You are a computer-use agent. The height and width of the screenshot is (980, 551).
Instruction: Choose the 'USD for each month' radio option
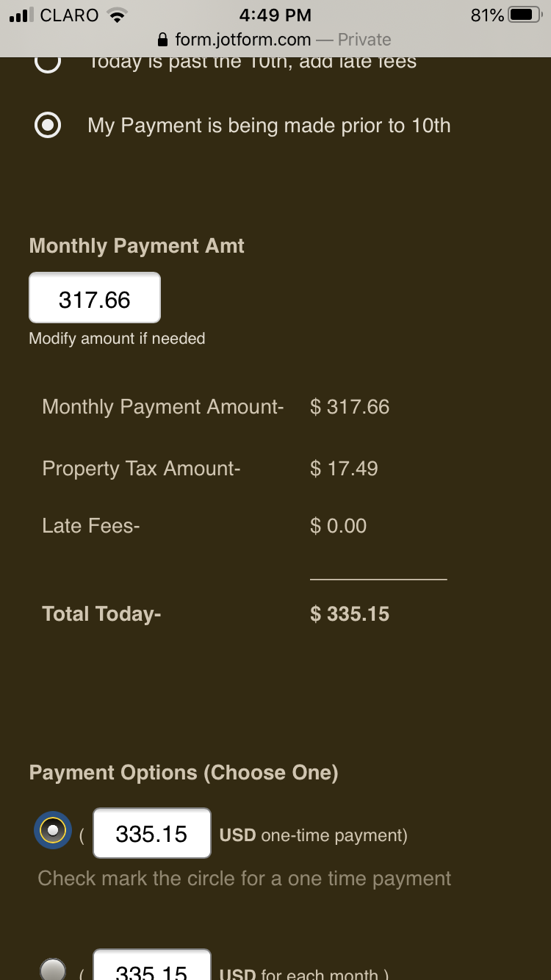click(53, 970)
